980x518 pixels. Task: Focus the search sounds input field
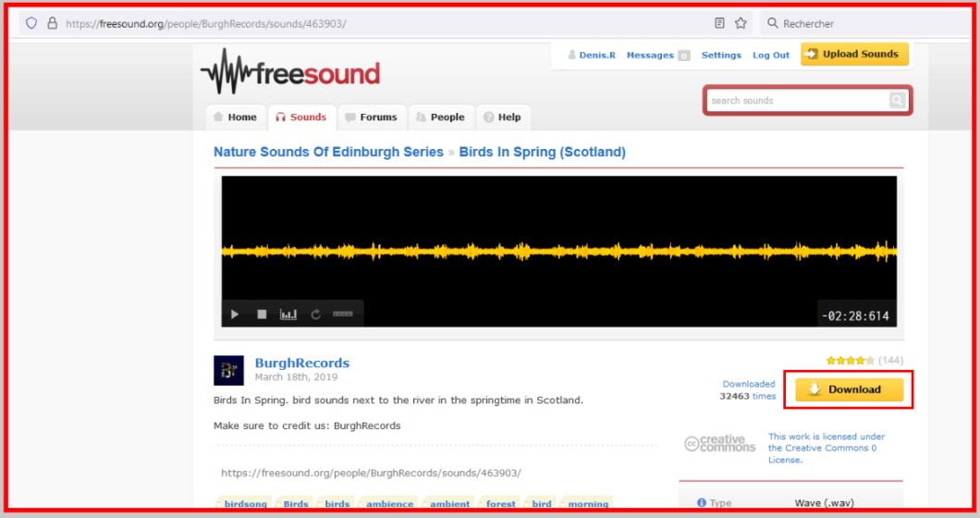[795, 101]
